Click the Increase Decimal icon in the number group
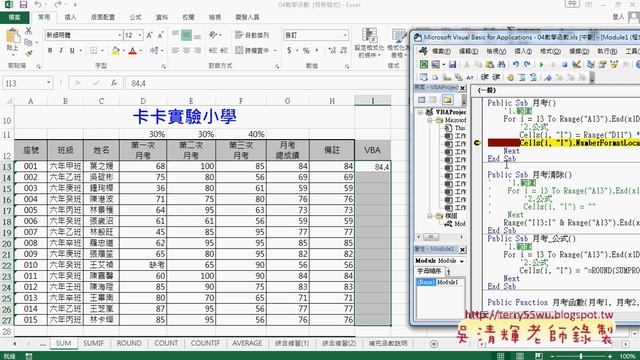This screenshot has width=640, height=360. pyautogui.click(x=332, y=51)
